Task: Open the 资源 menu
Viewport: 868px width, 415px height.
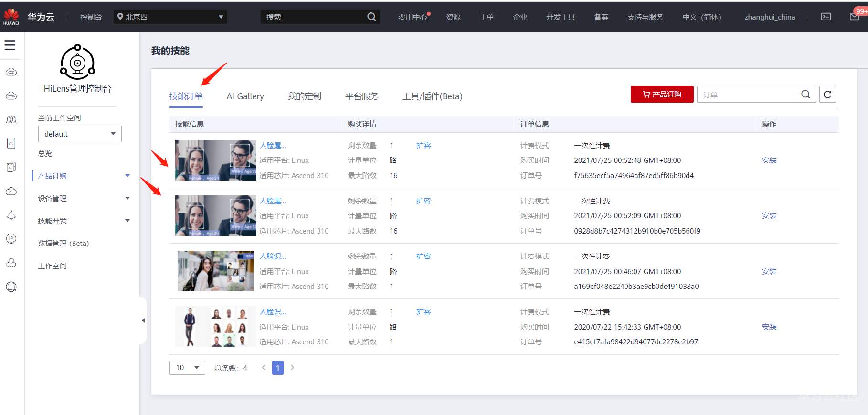Action: (453, 17)
